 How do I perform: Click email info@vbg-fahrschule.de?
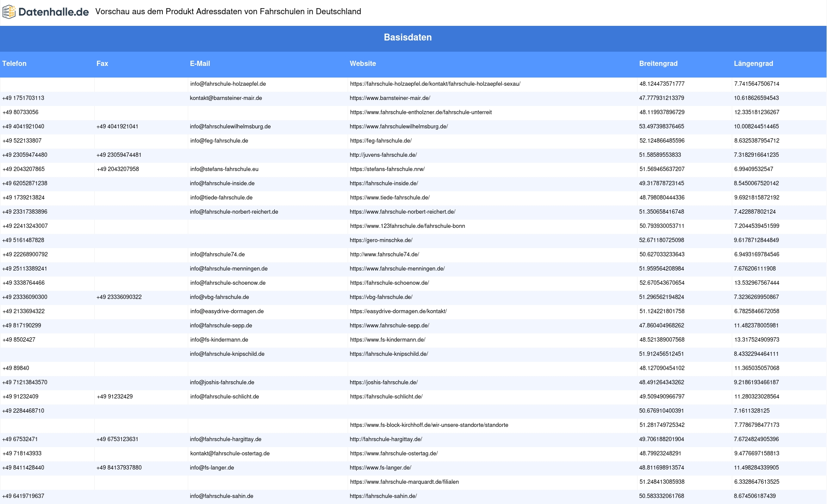(219, 297)
